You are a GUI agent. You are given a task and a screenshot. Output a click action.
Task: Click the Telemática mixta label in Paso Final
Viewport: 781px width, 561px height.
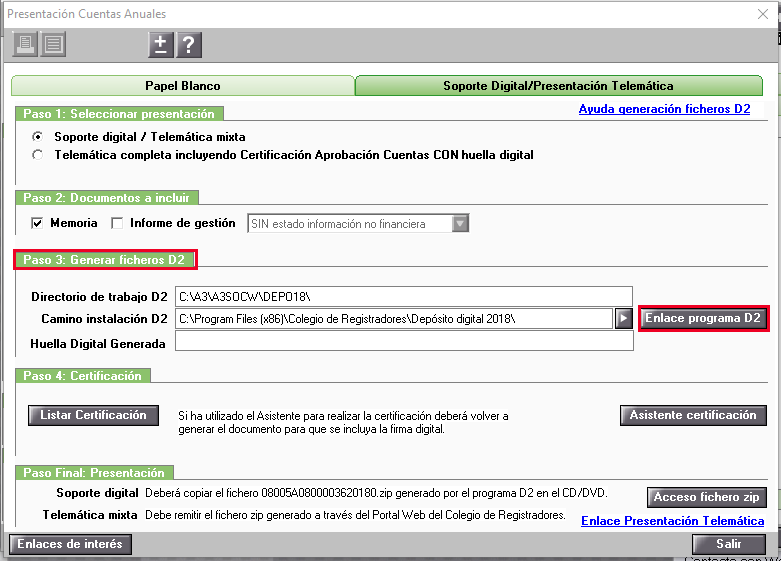click(90, 515)
